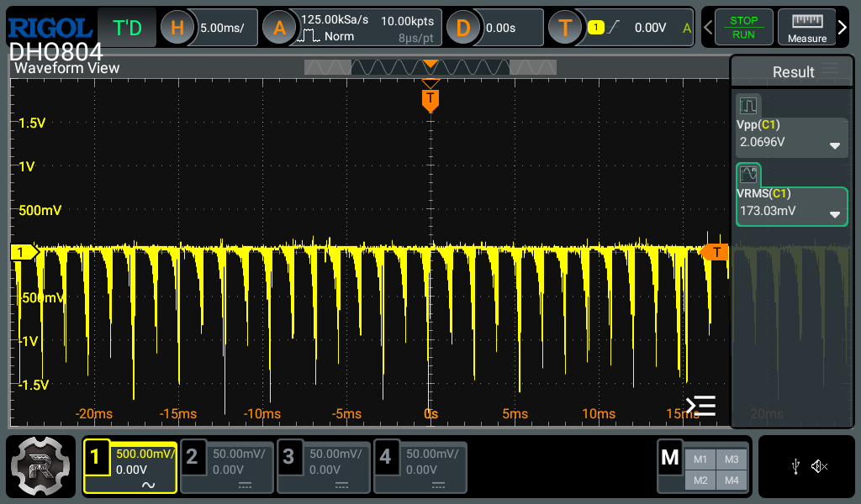The width and height of the screenshot is (861, 504).
Task: Open the delay D settings
Action: coord(462,28)
